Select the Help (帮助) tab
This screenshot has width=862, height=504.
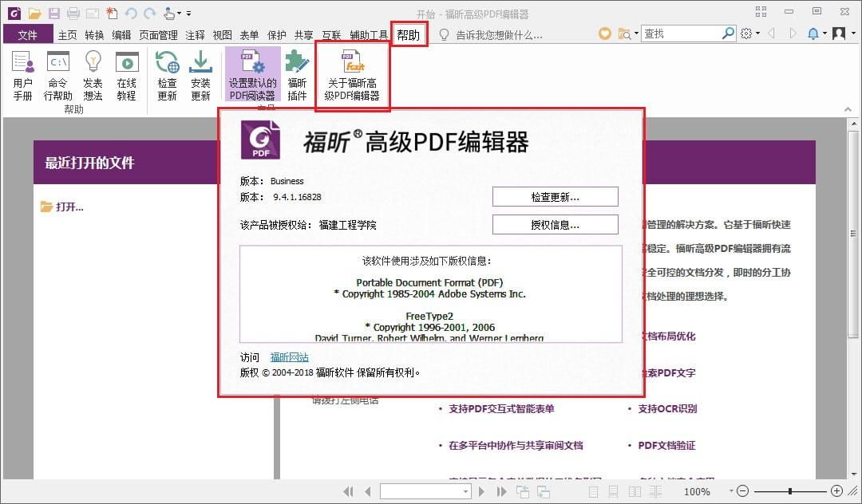click(409, 34)
